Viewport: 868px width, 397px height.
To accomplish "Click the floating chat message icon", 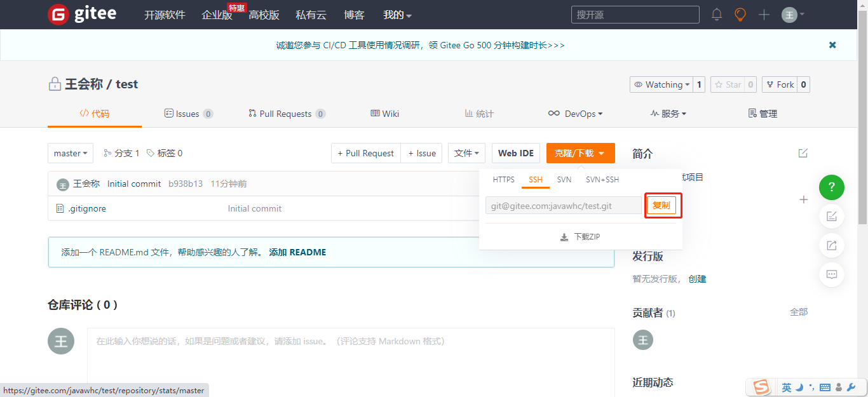I will (832, 275).
